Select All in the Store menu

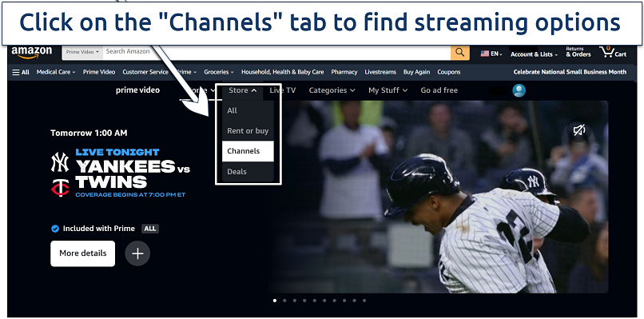coord(248,110)
